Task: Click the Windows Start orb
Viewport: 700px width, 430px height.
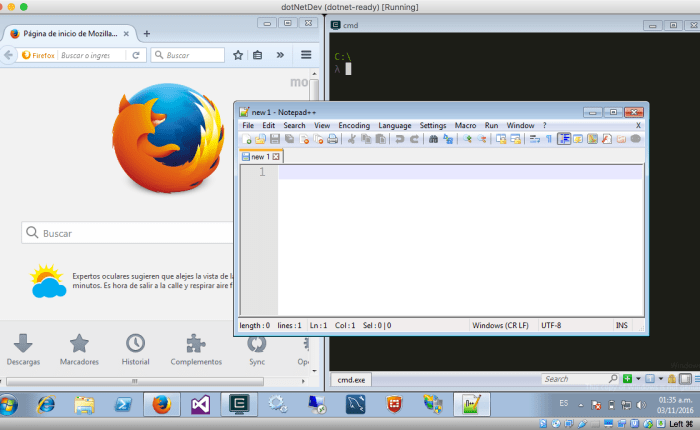Action: pyautogui.click(x=8, y=405)
